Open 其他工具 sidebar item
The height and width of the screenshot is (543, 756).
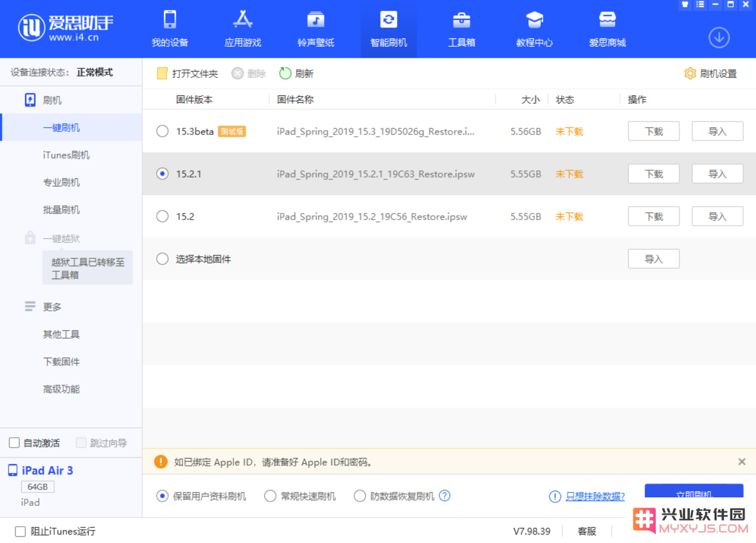(x=61, y=334)
